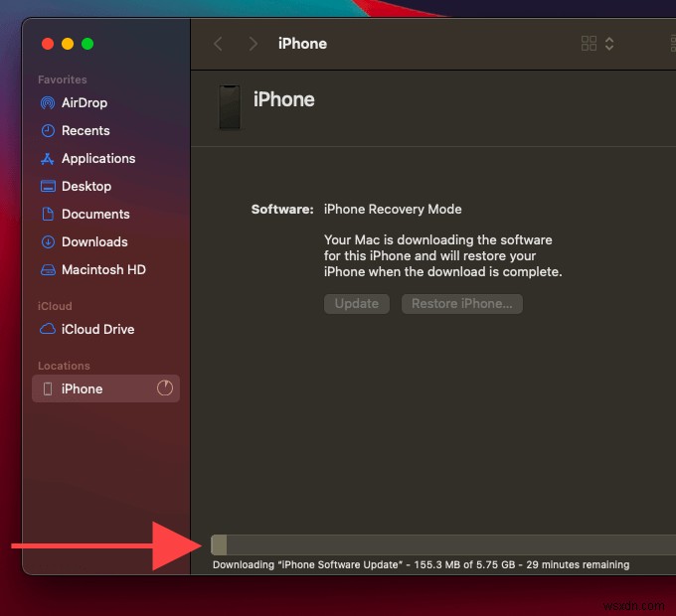The image size is (676, 616).
Task: Click the Documents file icon in sidebar
Action: click(48, 214)
